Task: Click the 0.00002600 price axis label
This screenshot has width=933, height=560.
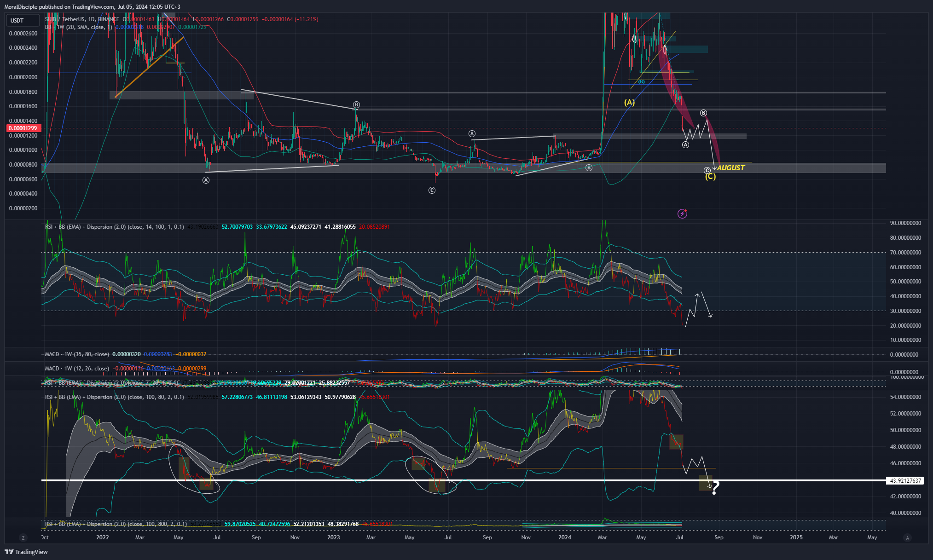Action: (x=23, y=34)
